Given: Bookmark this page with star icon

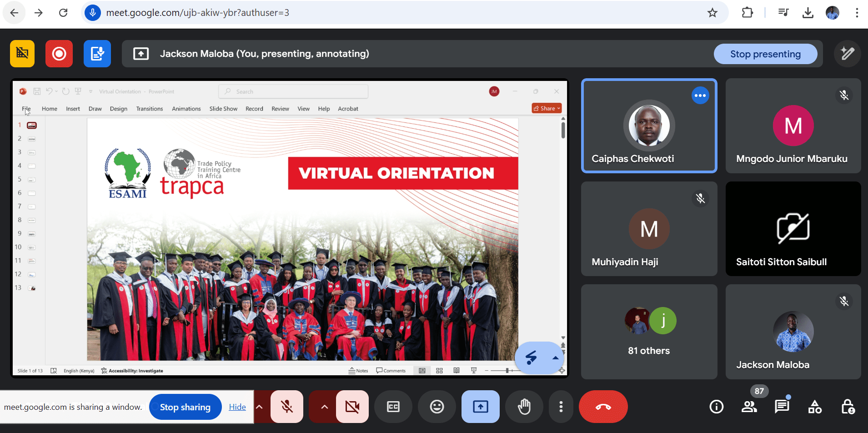Looking at the screenshot, I should tap(712, 13).
